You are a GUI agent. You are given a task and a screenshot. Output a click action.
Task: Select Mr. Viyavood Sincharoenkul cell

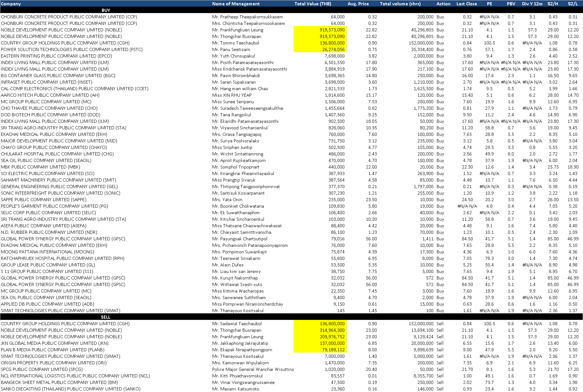(x=240, y=128)
